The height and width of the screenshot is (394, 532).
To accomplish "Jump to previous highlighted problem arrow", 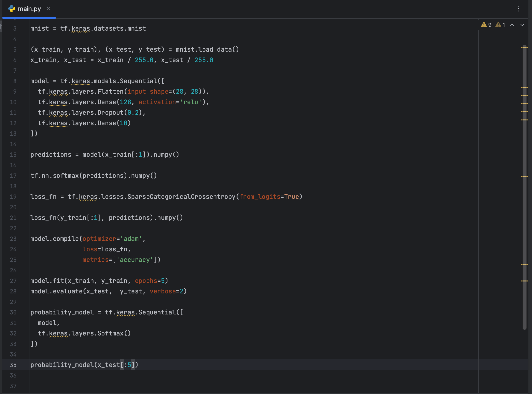I will (512, 25).
